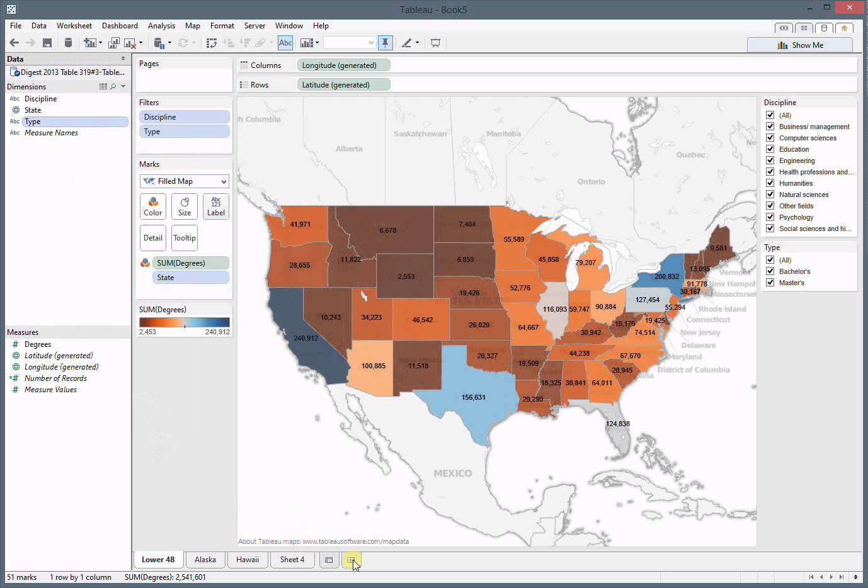Image resolution: width=868 pixels, height=588 pixels.
Task: Click the Detail button in Marks card
Action: 153,238
